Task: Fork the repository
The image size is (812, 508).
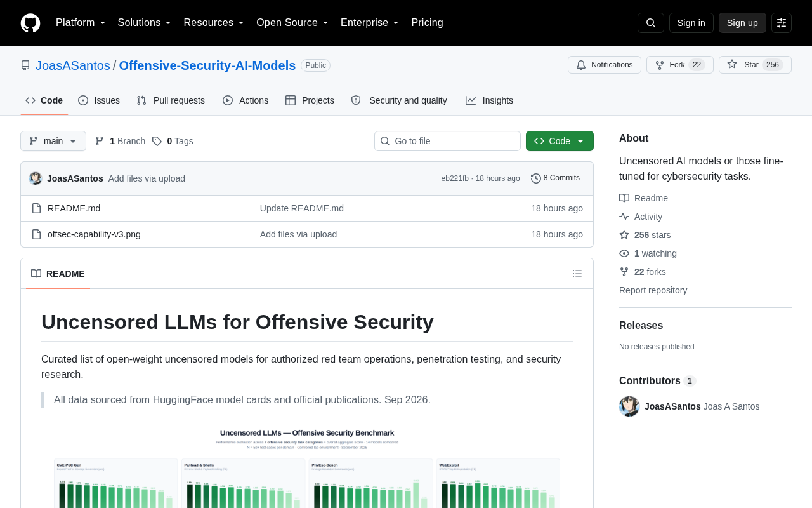Action: pyautogui.click(x=680, y=65)
